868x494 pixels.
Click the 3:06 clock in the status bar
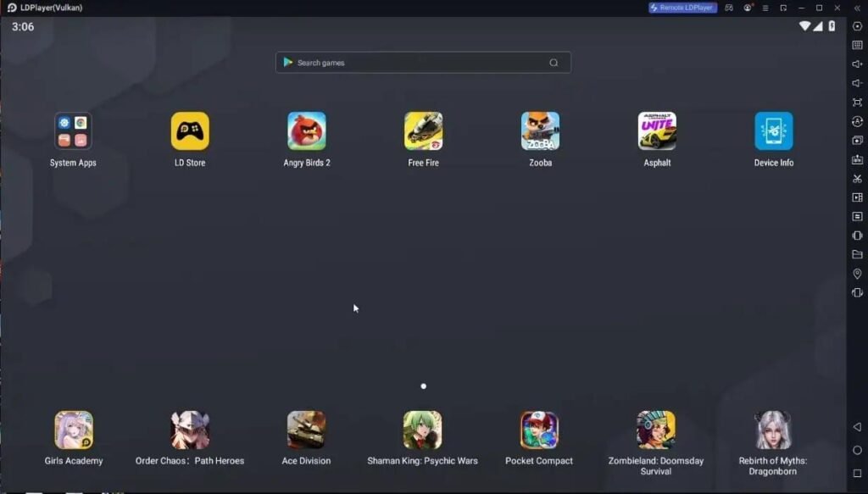pos(23,26)
